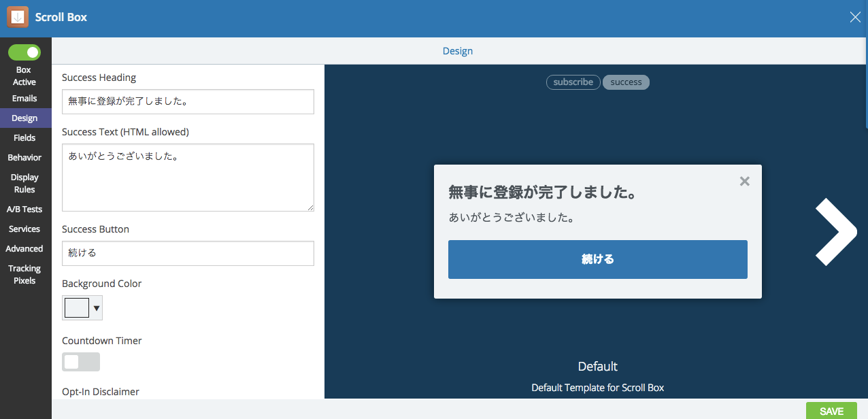Click the Background Color swatch
Screen dimensions: 868x419
(77, 308)
